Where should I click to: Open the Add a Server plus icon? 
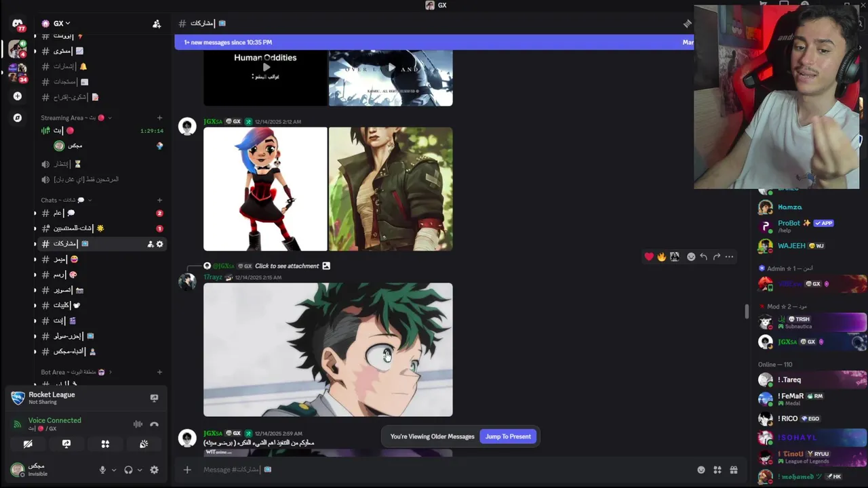click(18, 96)
